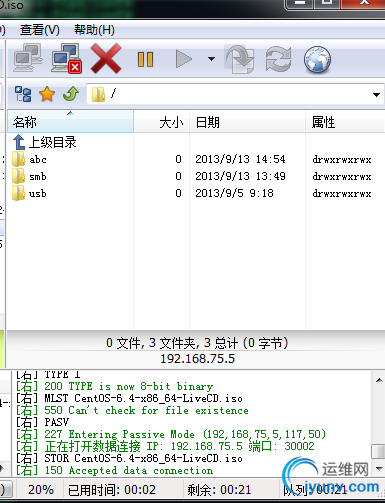Select the usb folder
The width and height of the screenshot is (385, 503).
click(x=38, y=193)
